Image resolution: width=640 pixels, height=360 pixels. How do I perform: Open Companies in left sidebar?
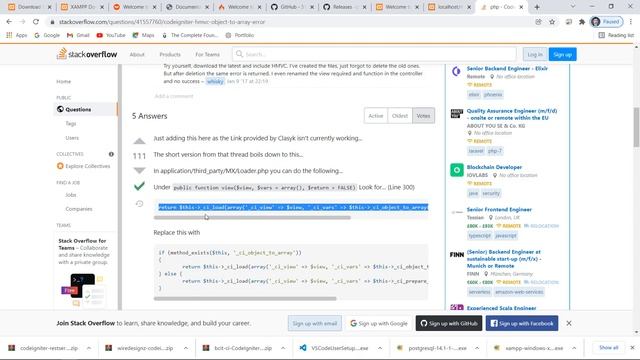click(x=79, y=209)
